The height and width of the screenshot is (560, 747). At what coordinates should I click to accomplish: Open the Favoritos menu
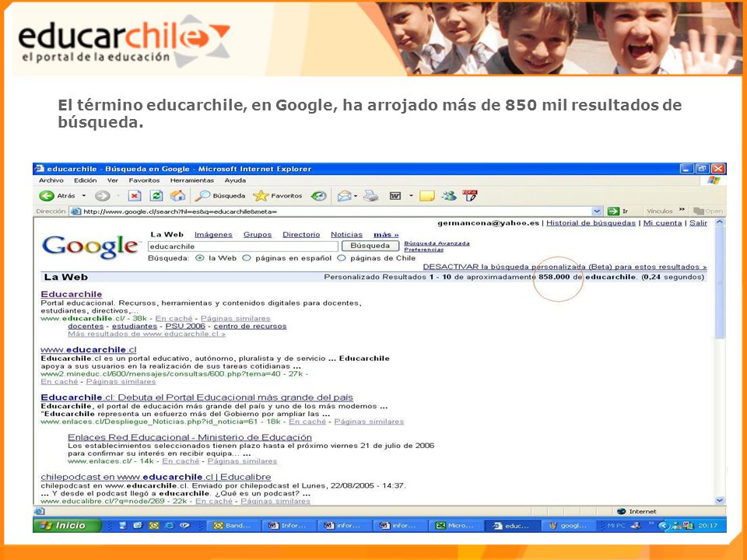coord(144,180)
